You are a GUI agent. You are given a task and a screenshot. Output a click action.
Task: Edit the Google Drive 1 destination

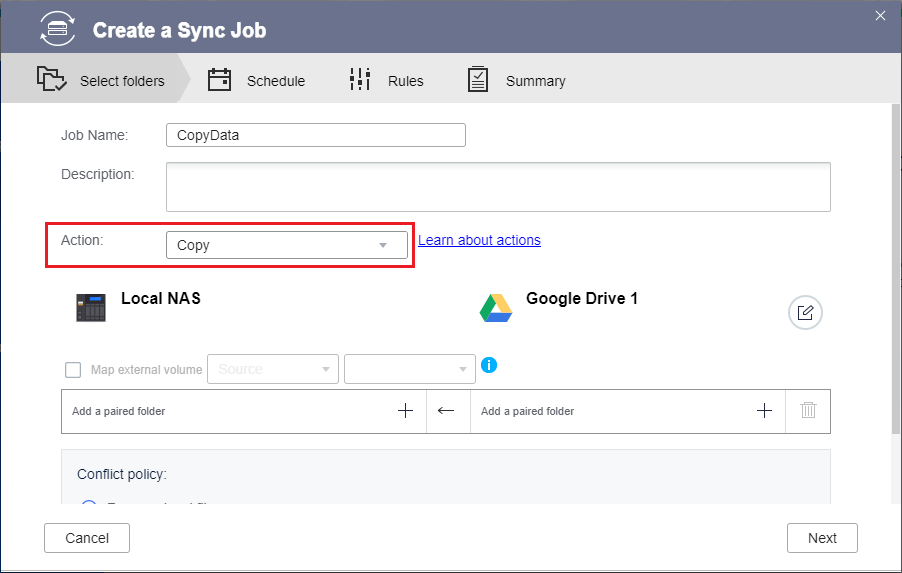pyautogui.click(x=805, y=312)
